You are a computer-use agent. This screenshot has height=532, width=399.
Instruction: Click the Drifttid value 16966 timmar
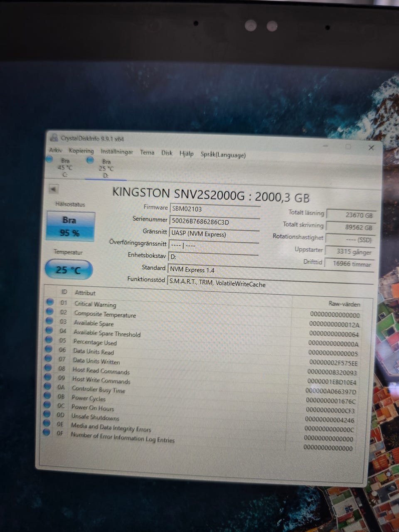pyautogui.click(x=349, y=263)
